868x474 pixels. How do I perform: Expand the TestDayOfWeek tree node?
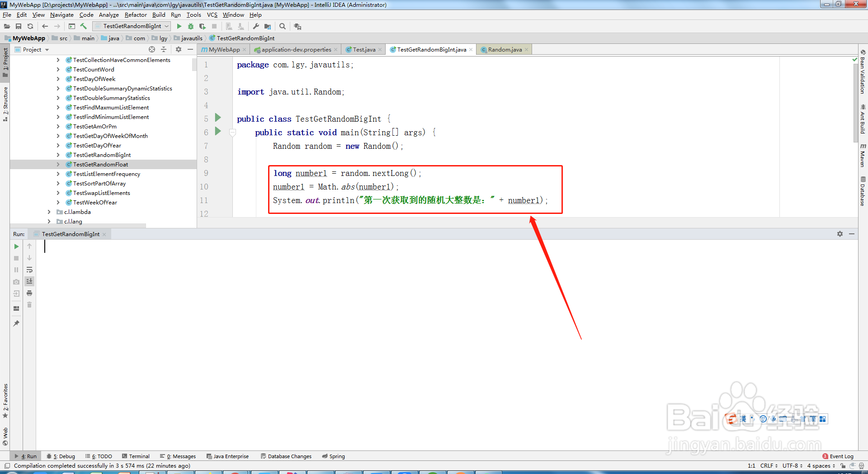coord(58,79)
